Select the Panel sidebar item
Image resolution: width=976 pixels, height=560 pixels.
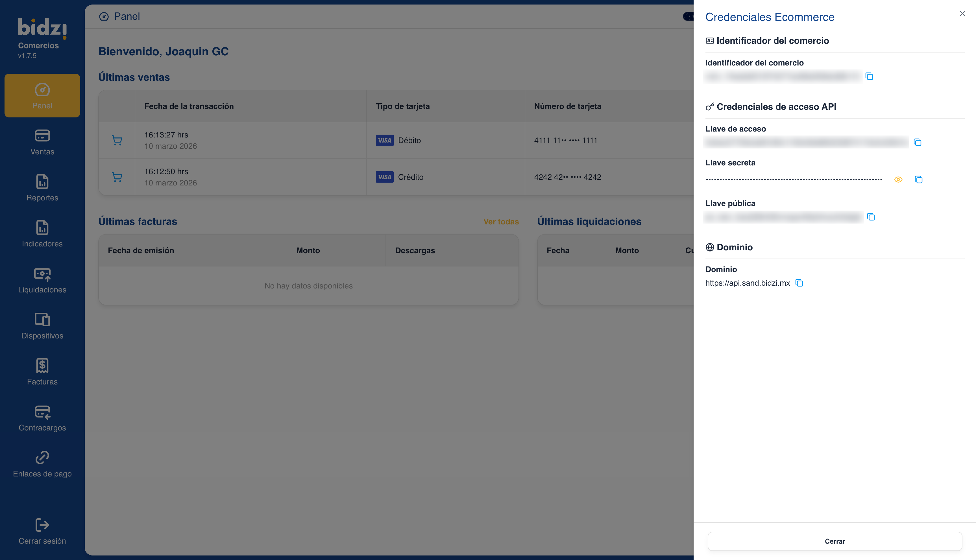tap(42, 96)
